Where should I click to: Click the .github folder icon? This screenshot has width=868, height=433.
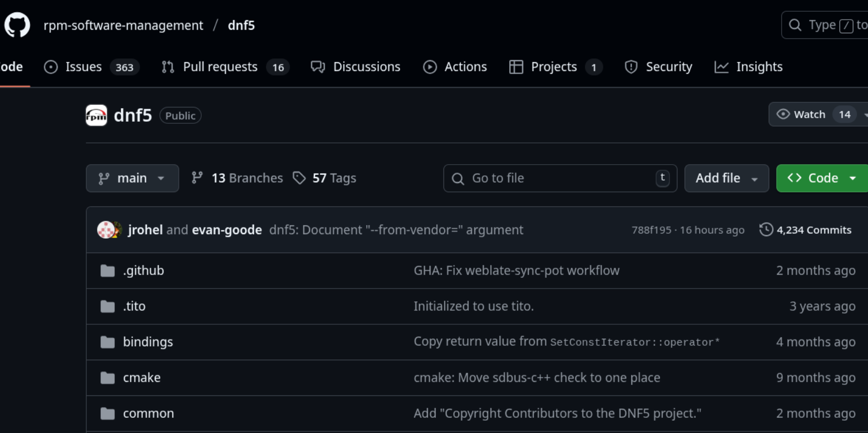click(107, 271)
